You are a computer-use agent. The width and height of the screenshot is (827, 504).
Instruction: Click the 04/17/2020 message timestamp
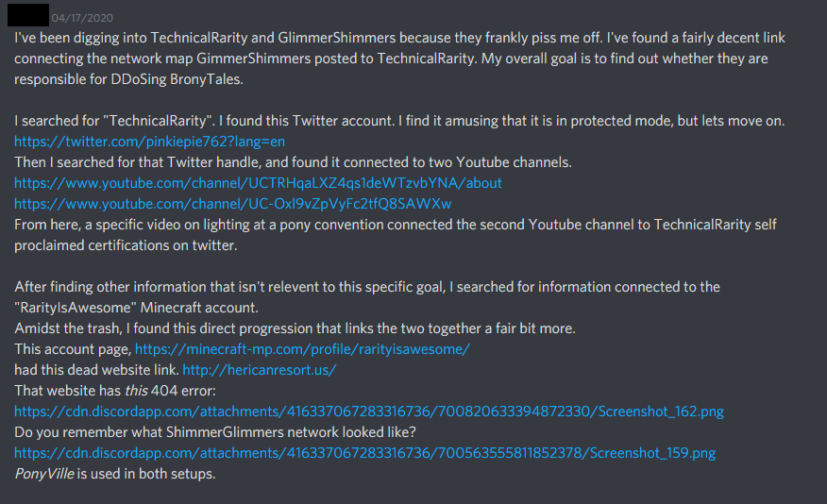[x=82, y=18]
